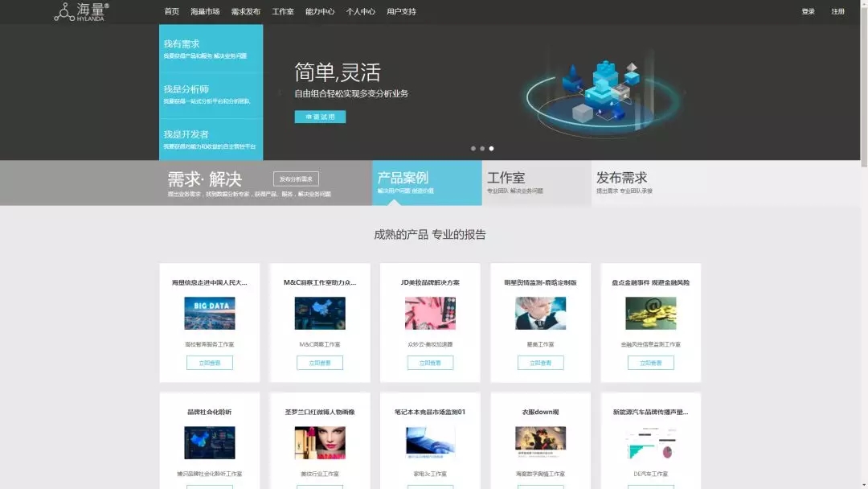The image size is (868, 489).
Task: Open the 圣罗兰口红 lipstick thumbnail
Action: (320, 442)
